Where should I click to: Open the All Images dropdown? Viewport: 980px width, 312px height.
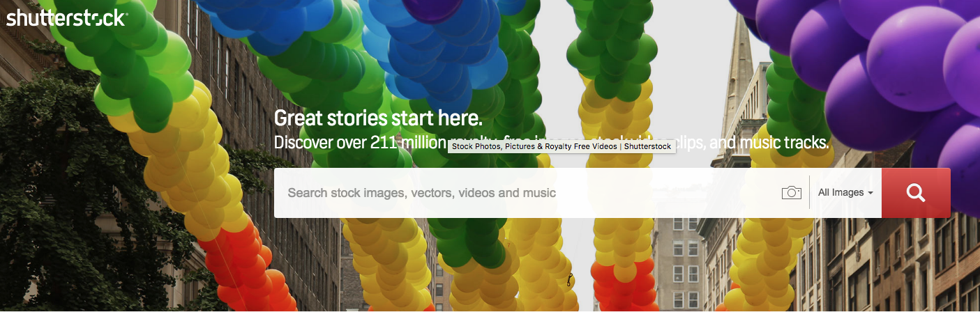click(x=845, y=193)
